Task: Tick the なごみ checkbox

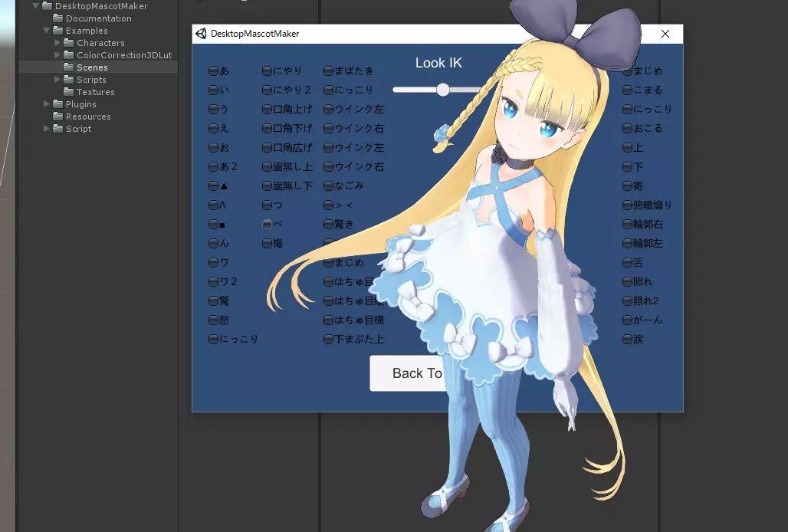Action: click(328, 186)
